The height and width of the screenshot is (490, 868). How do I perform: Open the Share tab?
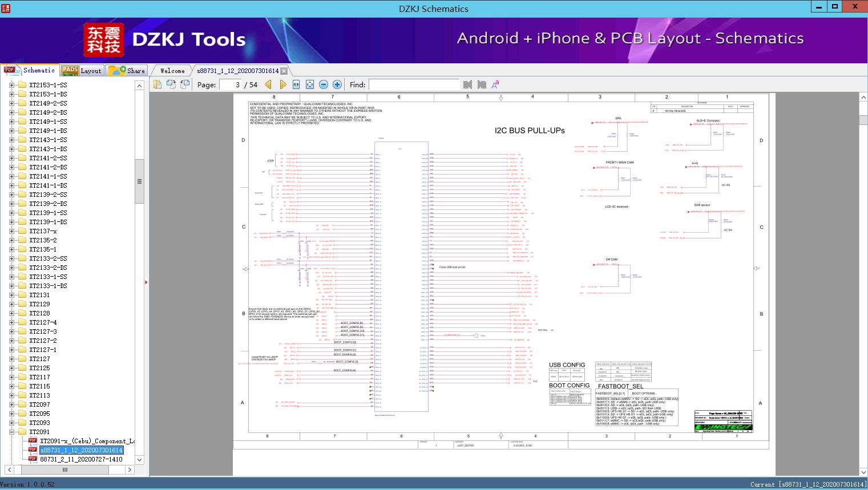(x=128, y=71)
